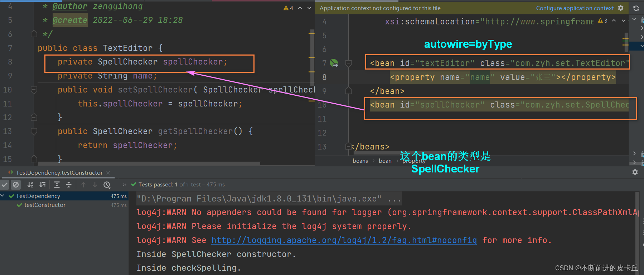This screenshot has height=275, width=644.
Task: Fold marker at javadoc comment end
Action: [x=34, y=34]
